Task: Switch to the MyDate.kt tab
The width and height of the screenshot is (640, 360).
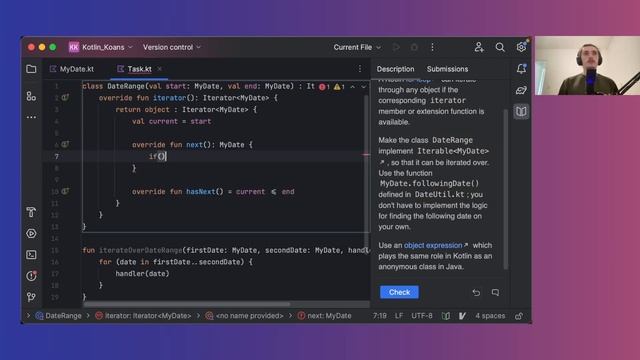Action: (71, 69)
